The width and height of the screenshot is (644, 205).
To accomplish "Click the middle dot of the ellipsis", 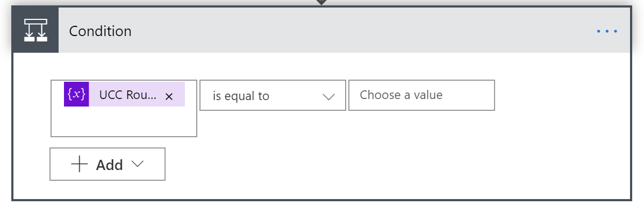I will click(607, 31).
